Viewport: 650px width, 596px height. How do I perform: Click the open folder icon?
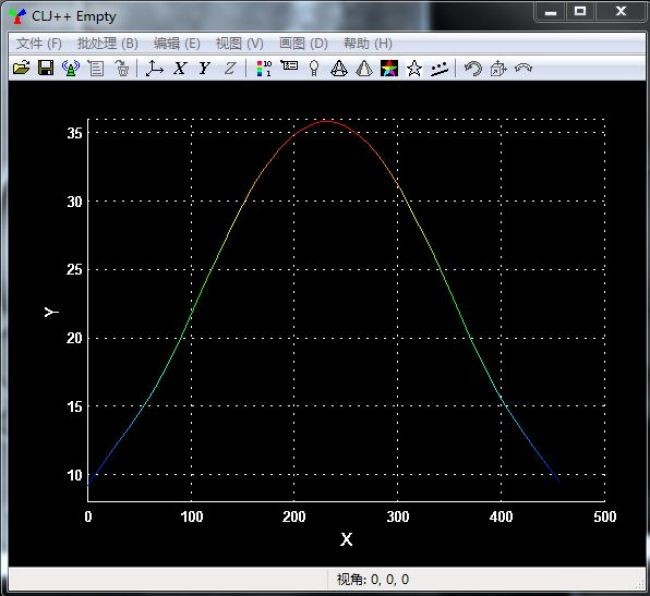point(21,68)
